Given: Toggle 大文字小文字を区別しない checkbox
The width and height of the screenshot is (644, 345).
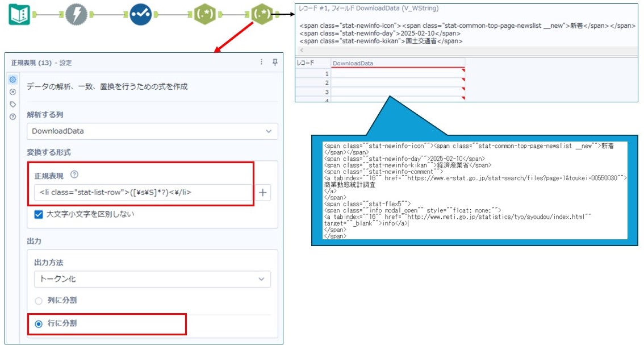Looking at the screenshot, I should 39,214.
